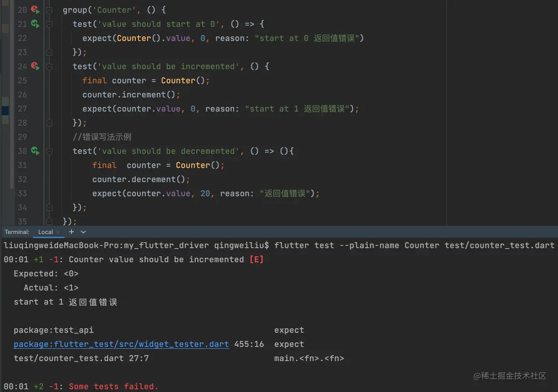This screenshot has width=558, height=392.
Task: Add a new terminal session tab
Action: (x=72, y=232)
